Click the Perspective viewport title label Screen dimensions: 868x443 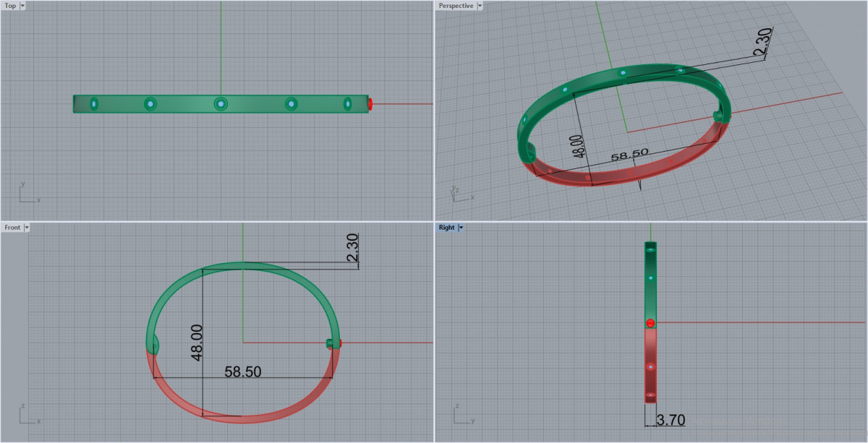pyautogui.click(x=456, y=6)
